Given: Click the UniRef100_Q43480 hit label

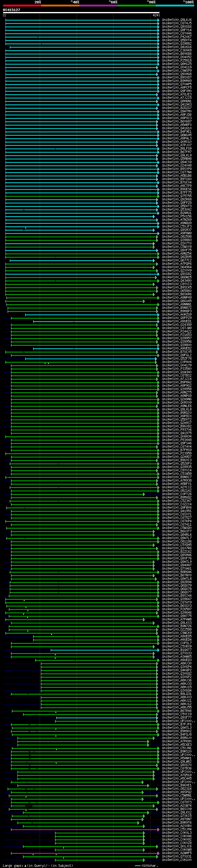Looking at the screenshot, I should click(x=177, y=280).
